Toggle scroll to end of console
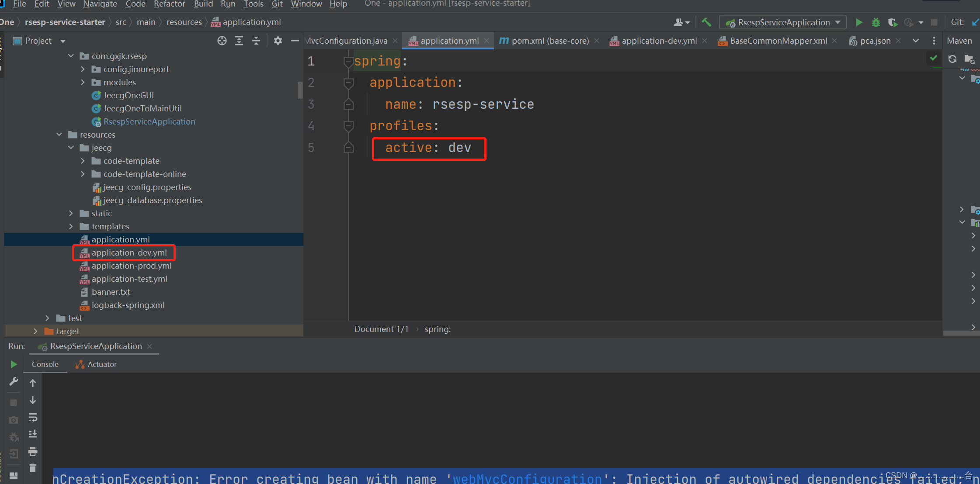The width and height of the screenshot is (980, 484). tap(33, 434)
